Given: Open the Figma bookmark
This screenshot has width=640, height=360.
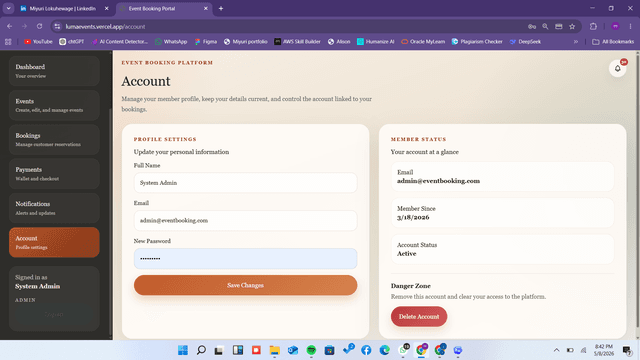Looking at the screenshot, I should click(206, 42).
